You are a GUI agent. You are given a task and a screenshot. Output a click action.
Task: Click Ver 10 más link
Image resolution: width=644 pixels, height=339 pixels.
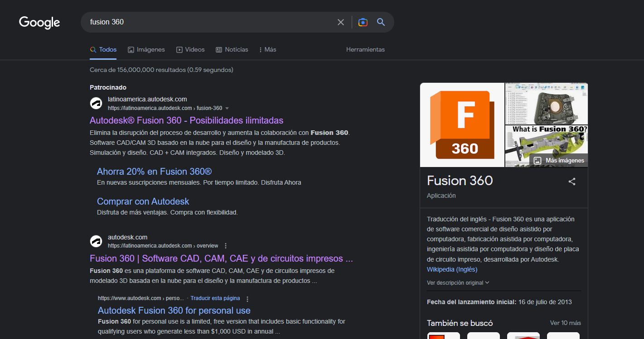(x=565, y=323)
